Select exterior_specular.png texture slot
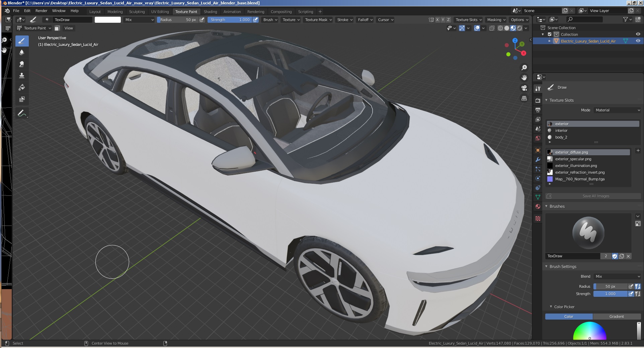This screenshot has width=644, height=348. [588, 159]
